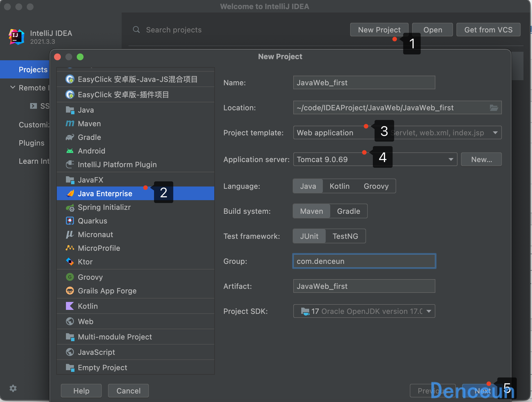
Task: Select Spring Initializr project type
Action: pyautogui.click(x=136, y=207)
